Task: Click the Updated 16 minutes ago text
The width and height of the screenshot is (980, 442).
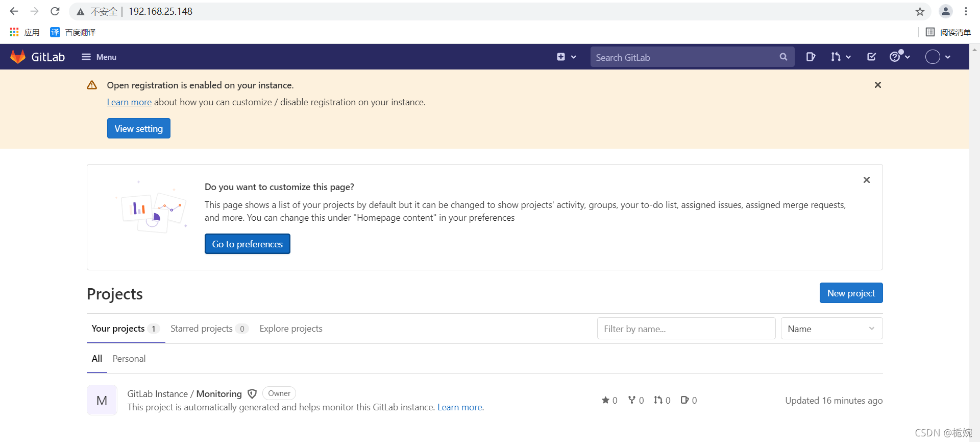Action: click(x=834, y=401)
